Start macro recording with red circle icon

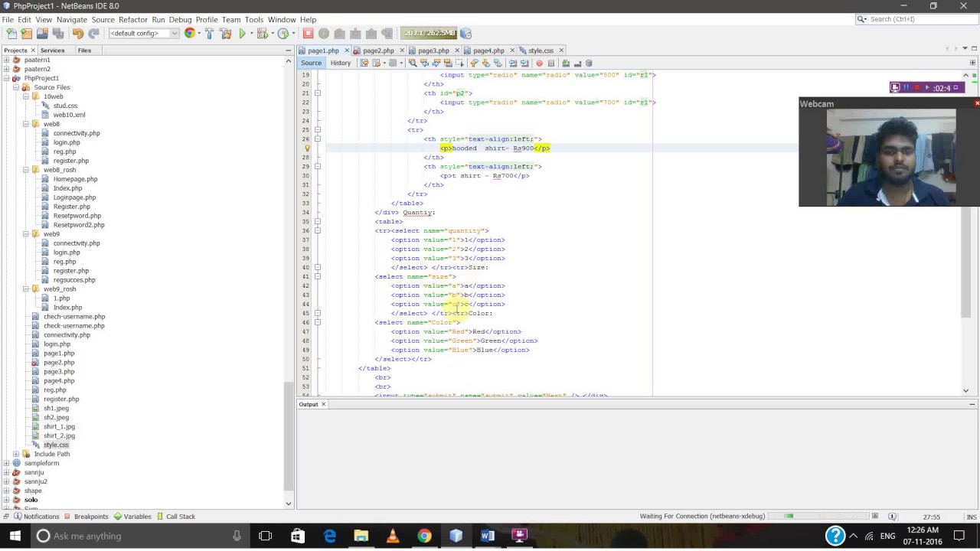(x=539, y=63)
